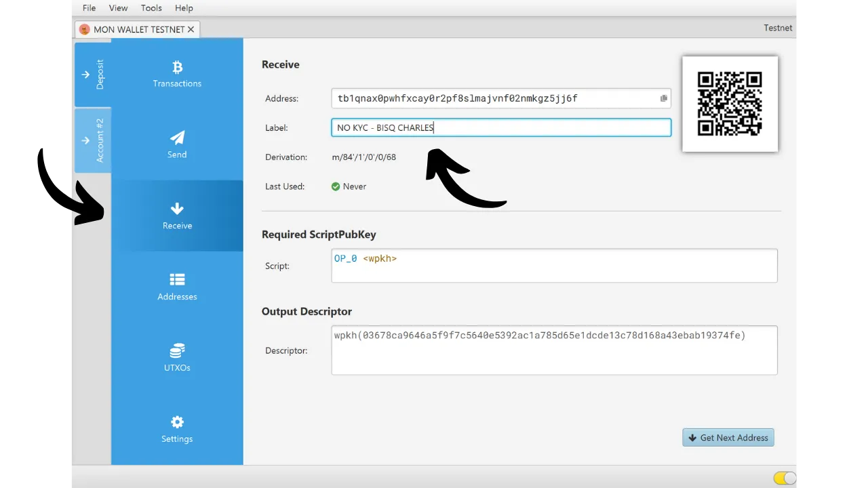Open the Addresses list icon
Viewport: 868px width, 488px height.
tap(177, 279)
